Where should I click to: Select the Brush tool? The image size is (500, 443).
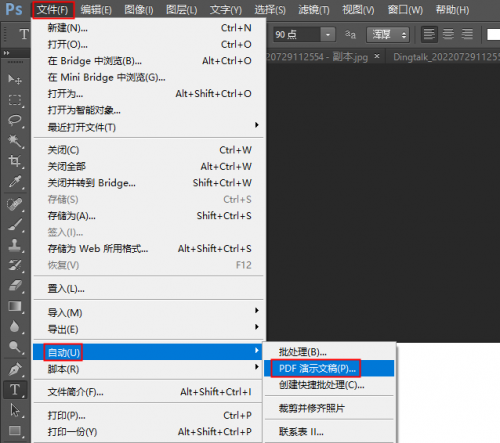[15, 225]
